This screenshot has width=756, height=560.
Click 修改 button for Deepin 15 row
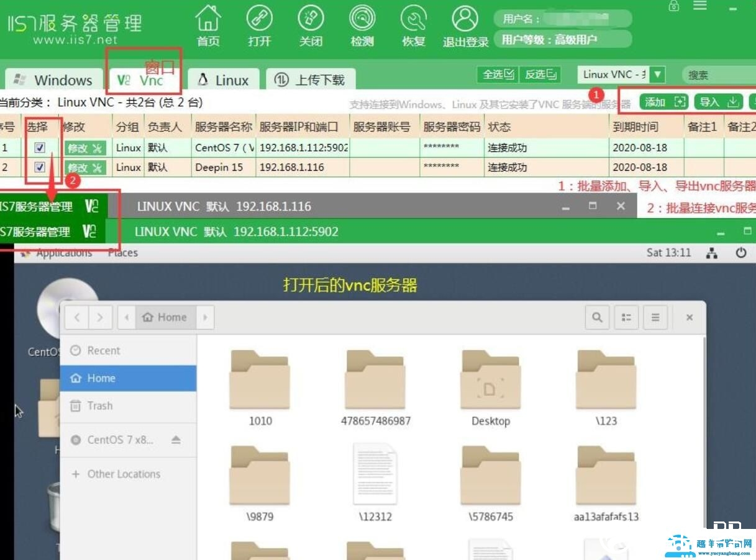(x=85, y=168)
